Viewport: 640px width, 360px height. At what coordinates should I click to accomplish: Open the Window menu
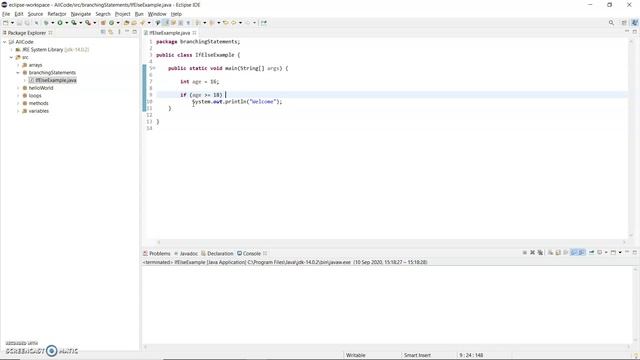point(157,14)
